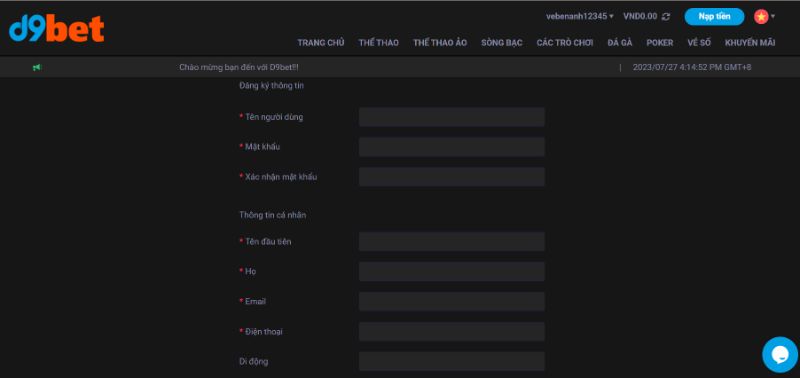Focus the Tên người dùng field
Viewport: 800px width, 378px height.
click(452, 117)
